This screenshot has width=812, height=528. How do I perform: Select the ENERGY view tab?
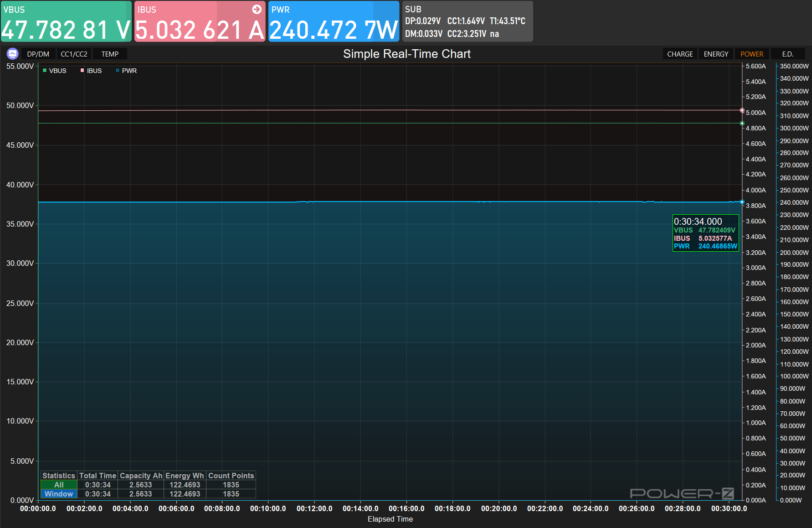(x=716, y=54)
